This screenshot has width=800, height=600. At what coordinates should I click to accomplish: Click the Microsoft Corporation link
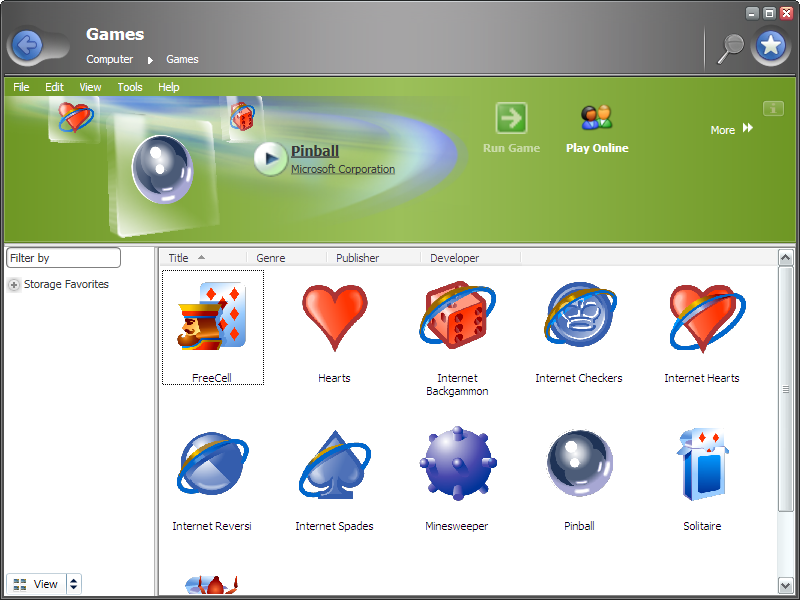343,169
